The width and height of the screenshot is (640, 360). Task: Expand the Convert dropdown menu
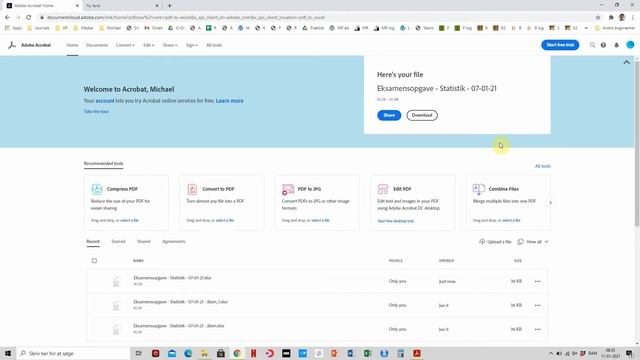coord(125,45)
